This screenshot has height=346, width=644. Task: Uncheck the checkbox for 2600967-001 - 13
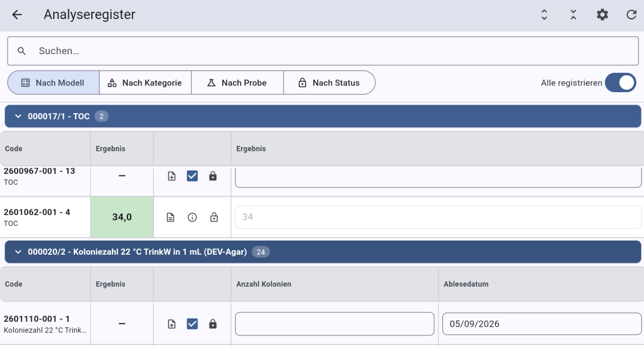[192, 176]
